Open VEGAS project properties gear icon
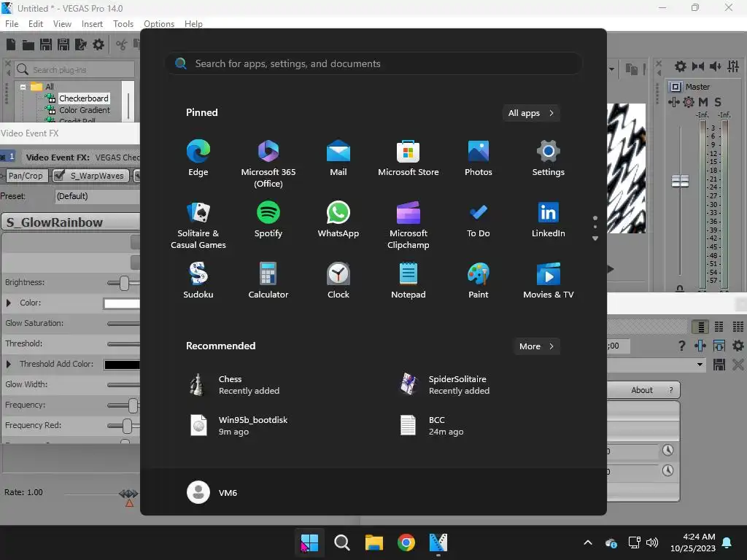Screen dimensions: 747x560 (98, 44)
